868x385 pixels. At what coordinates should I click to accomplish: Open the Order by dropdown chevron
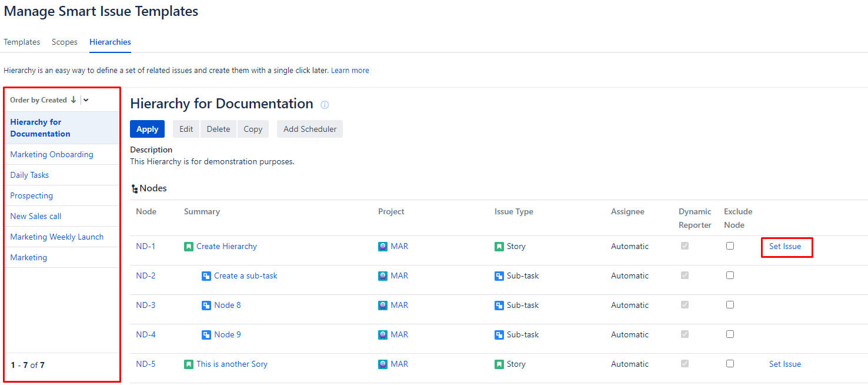pyautogui.click(x=86, y=100)
